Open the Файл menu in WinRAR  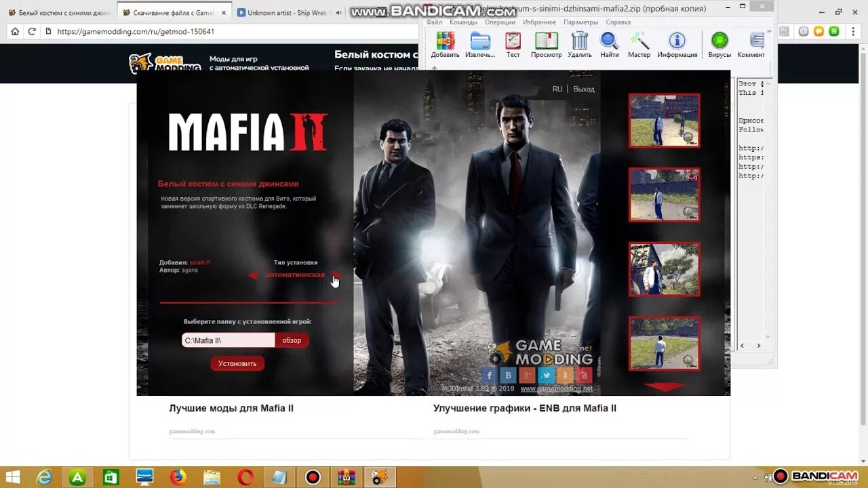click(x=434, y=22)
